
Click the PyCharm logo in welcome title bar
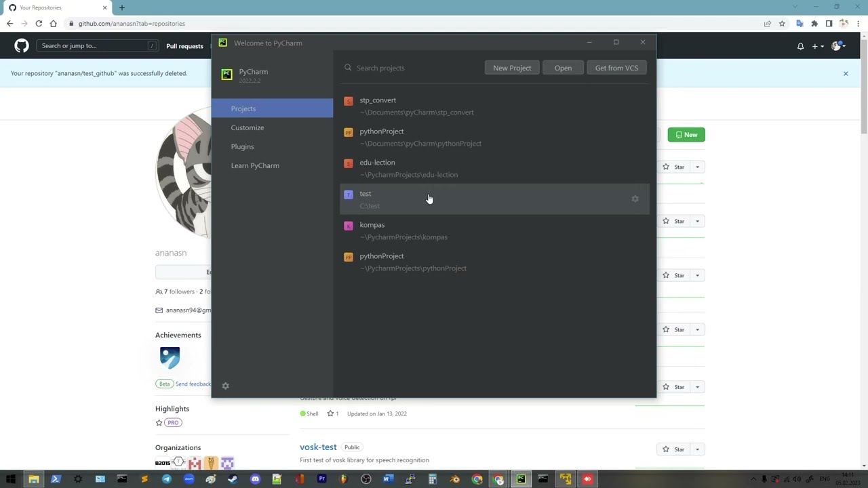[x=222, y=43]
